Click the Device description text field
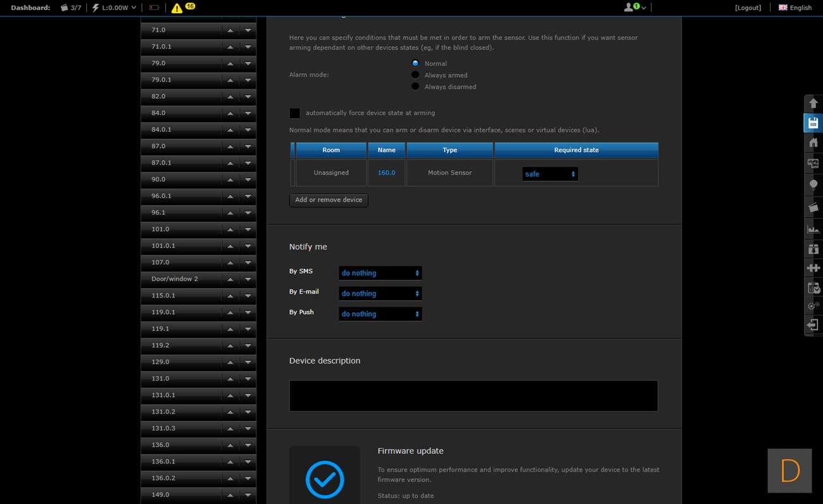The width and height of the screenshot is (823, 504). [474, 396]
